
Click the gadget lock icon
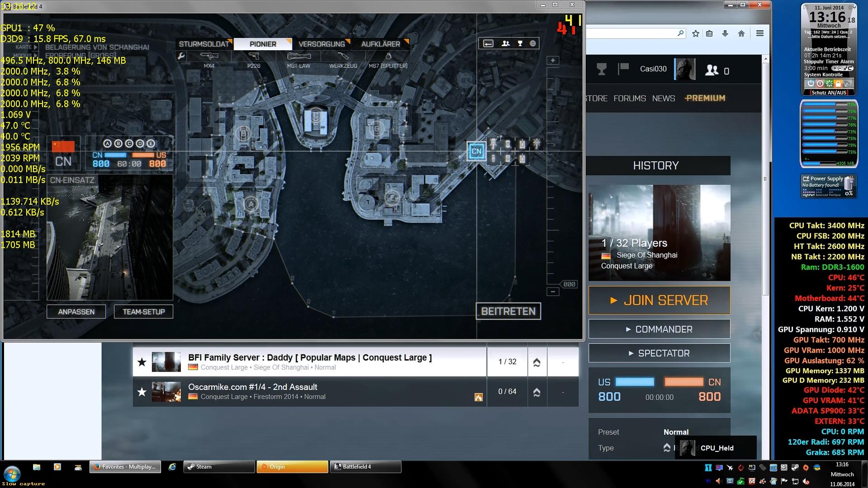tap(838, 84)
